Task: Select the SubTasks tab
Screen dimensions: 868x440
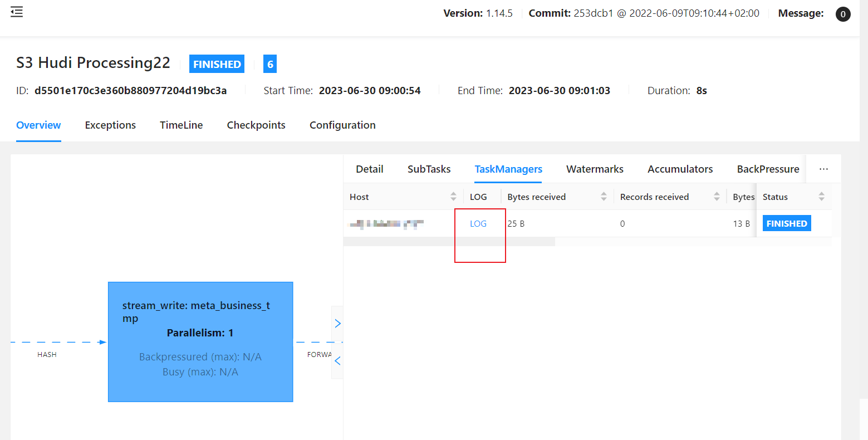Action: tap(429, 169)
